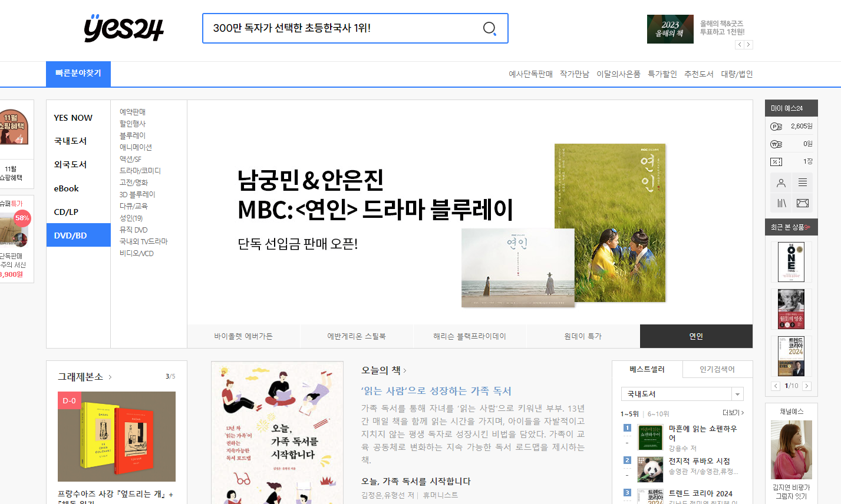Viewport: 841px width, 504px height.
Task: Open 비디오/VCD subcategory
Action: coord(137,253)
